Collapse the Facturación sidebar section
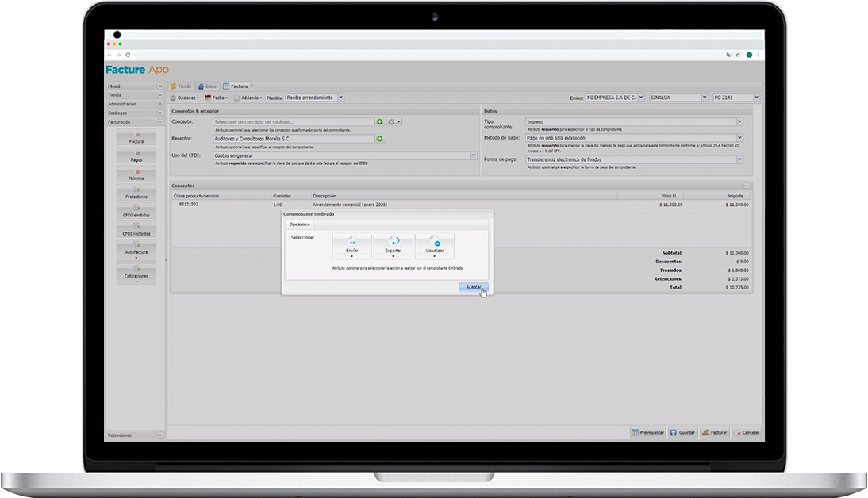The image size is (868, 498). (159, 122)
